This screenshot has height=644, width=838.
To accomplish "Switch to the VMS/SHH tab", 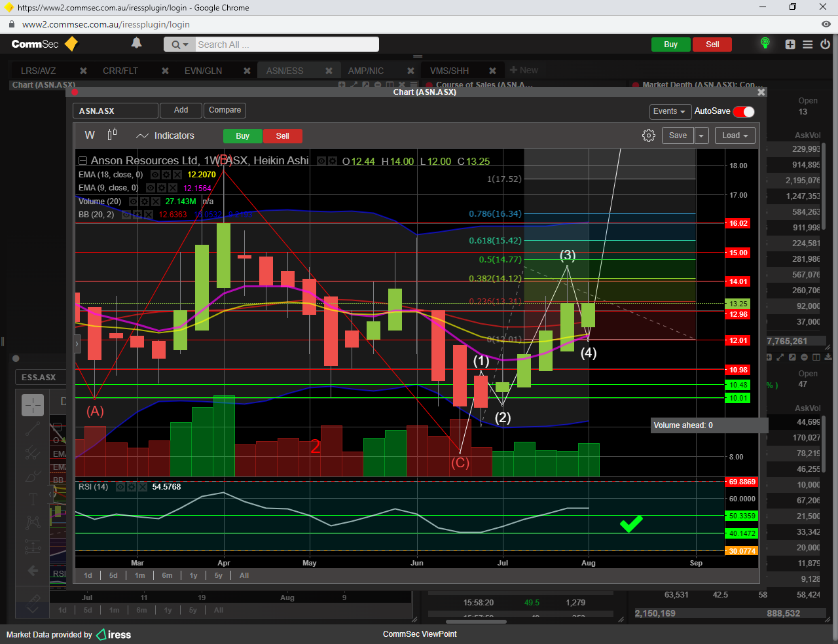I will coord(449,71).
